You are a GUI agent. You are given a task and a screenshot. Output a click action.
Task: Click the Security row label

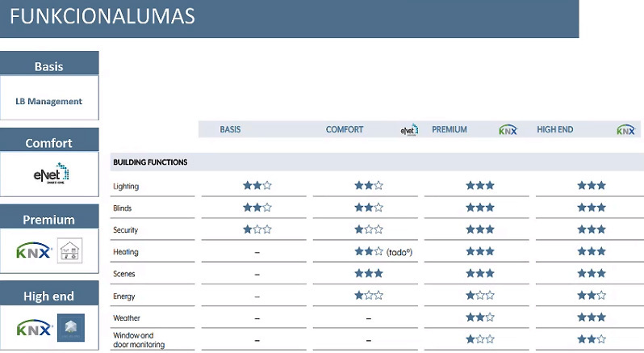(x=126, y=230)
